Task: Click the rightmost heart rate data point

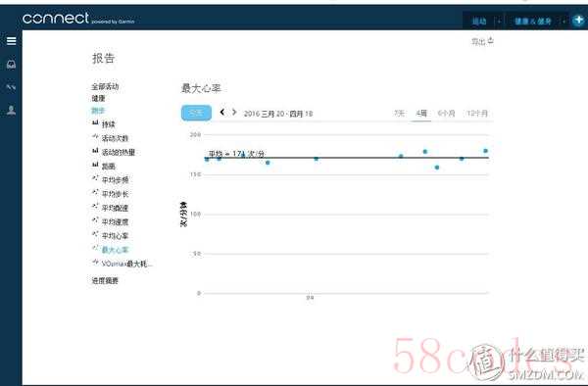Action: pos(486,151)
